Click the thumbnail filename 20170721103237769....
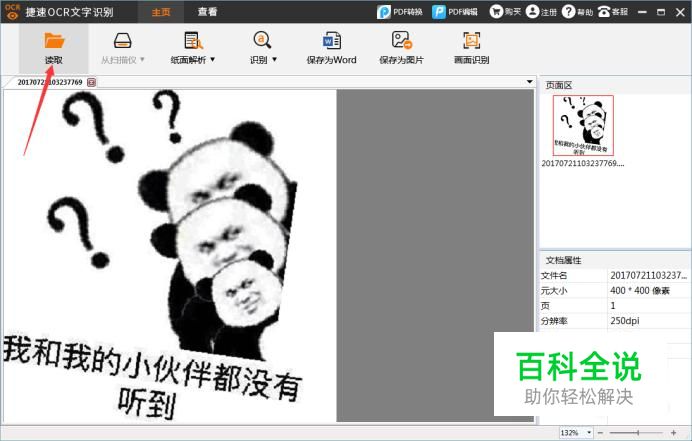The image size is (692, 441). [x=583, y=163]
